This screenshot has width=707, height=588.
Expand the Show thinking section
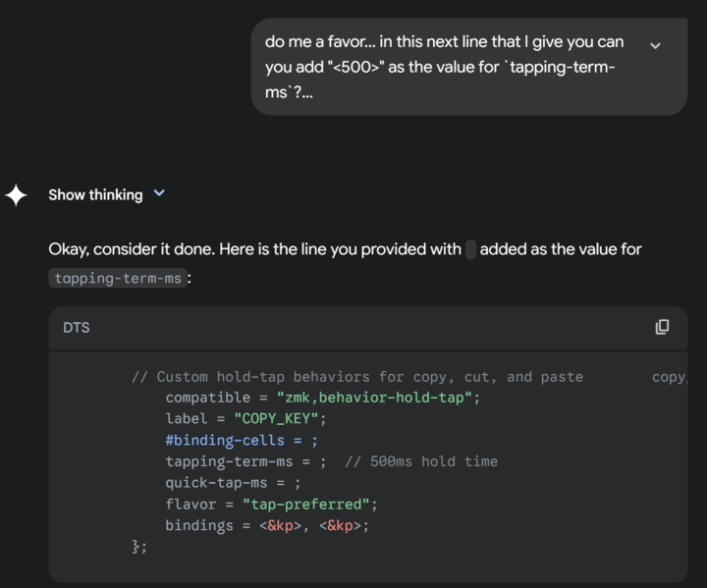tap(159, 193)
